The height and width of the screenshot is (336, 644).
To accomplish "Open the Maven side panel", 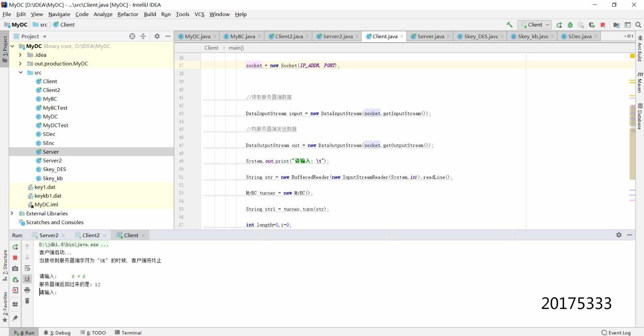I will [640, 82].
